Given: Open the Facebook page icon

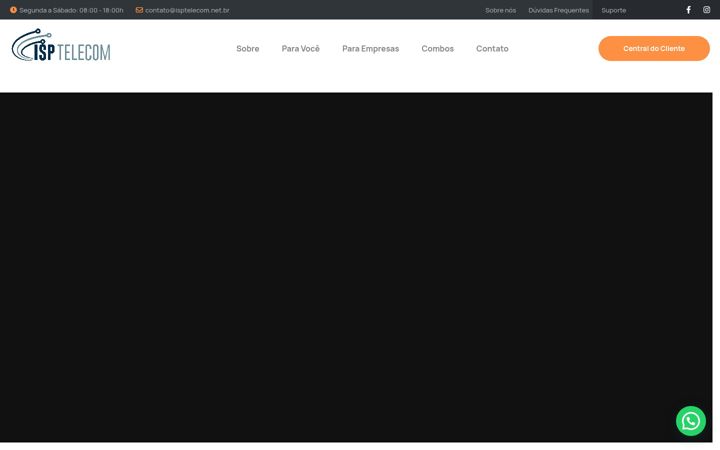Looking at the screenshot, I should pos(688,10).
